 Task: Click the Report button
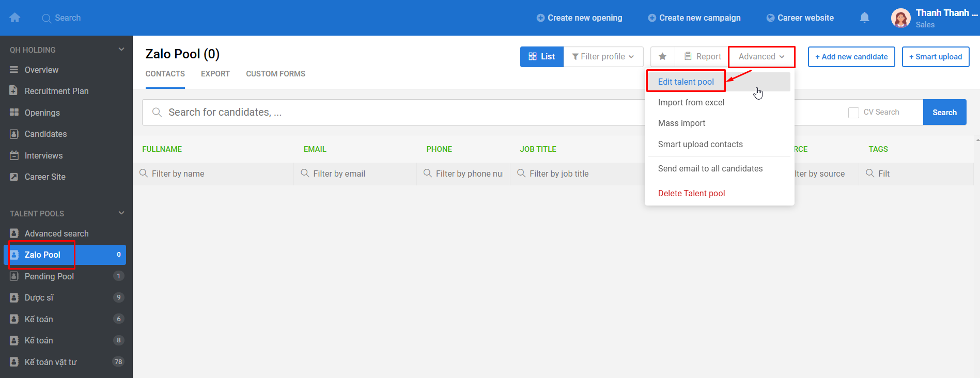[x=703, y=56]
